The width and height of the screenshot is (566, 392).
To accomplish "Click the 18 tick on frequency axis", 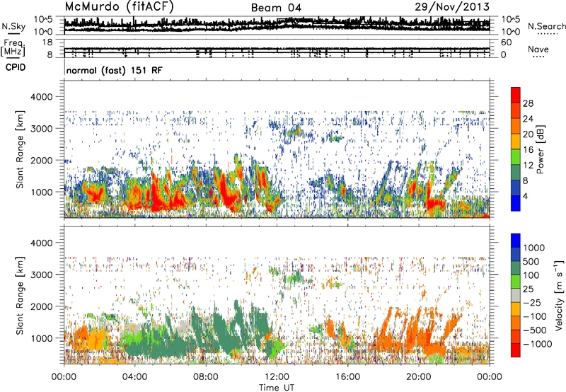I will (47, 42).
